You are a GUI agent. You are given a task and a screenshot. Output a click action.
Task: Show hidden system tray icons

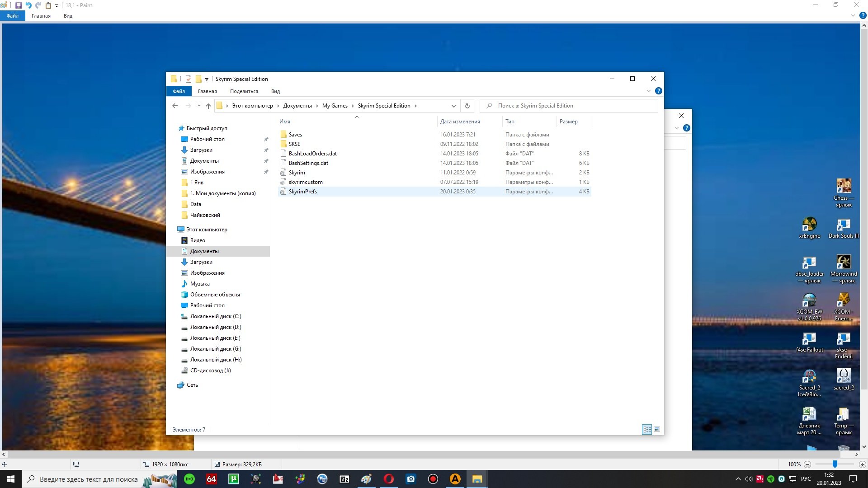coord(738,479)
